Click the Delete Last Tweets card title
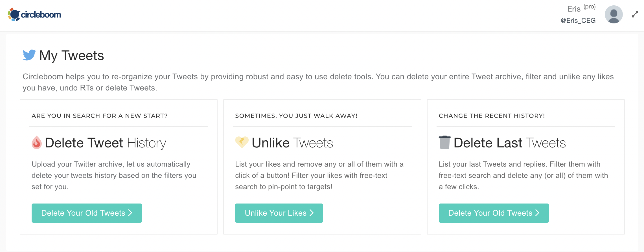This screenshot has width=644, height=252. 509,143
